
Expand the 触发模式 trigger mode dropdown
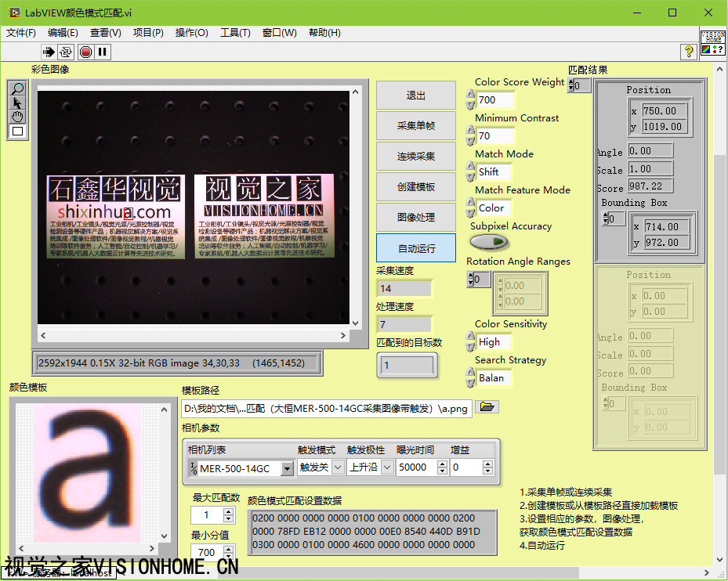(338, 467)
